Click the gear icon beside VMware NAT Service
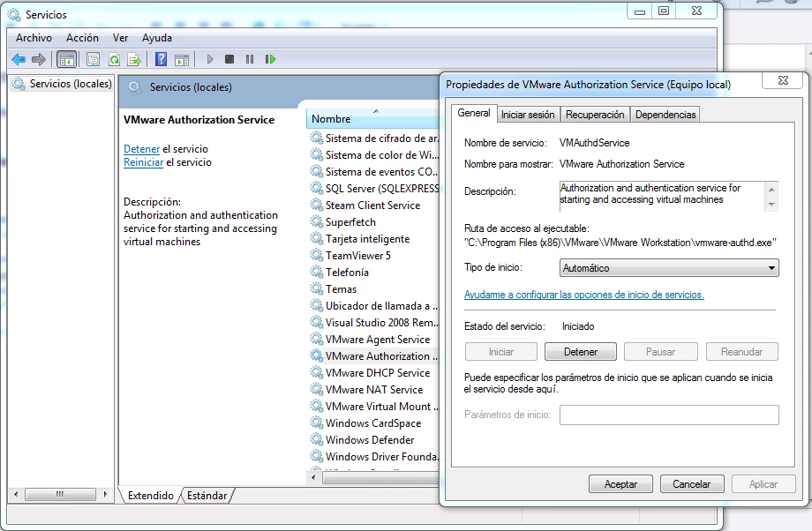This screenshot has height=531, width=812. coord(316,389)
